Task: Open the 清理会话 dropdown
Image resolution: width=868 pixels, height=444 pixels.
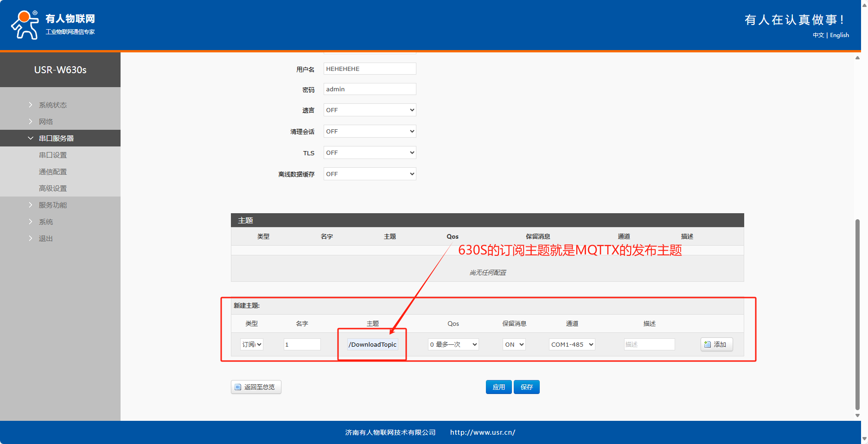Action: pos(370,132)
